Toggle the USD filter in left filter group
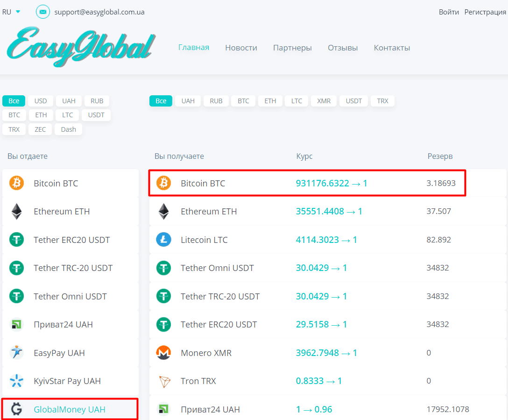The image size is (508, 420). [41, 100]
